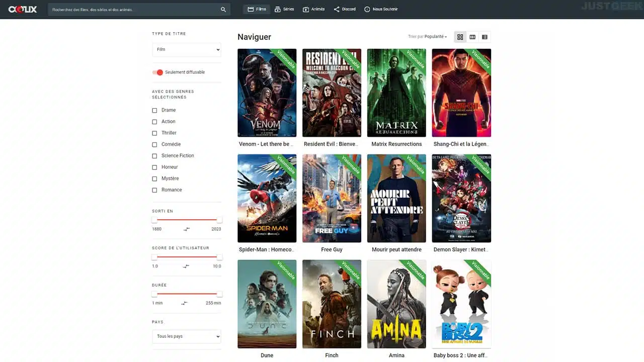Open the Dune movie poster
This screenshot has width=644, height=362.
pyautogui.click(x=267, y=304)
